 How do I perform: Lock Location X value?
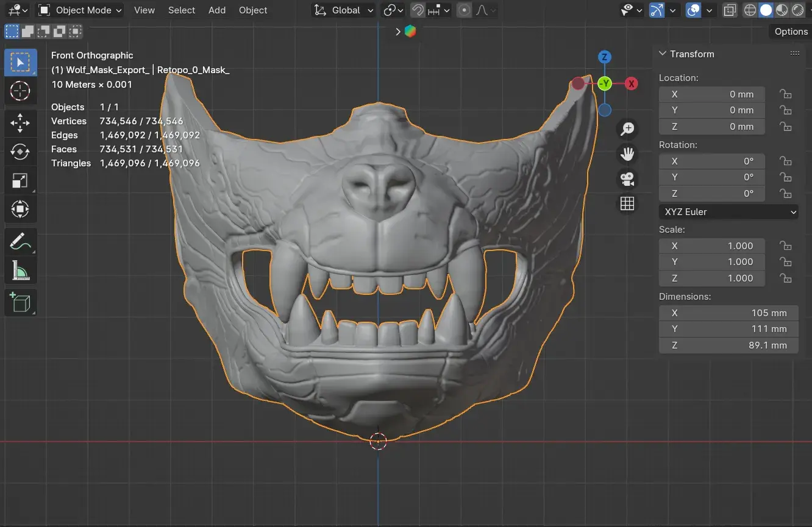click(x=786, y=94)
